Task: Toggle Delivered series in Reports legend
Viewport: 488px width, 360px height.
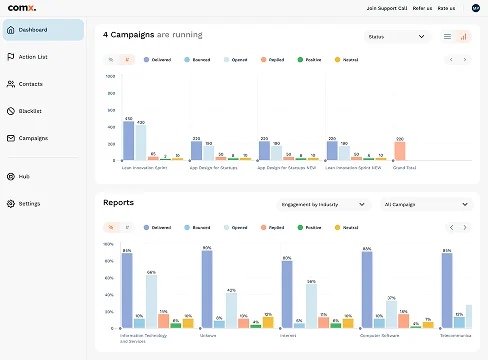Action: pyautogui.click(x=157, y=227)
